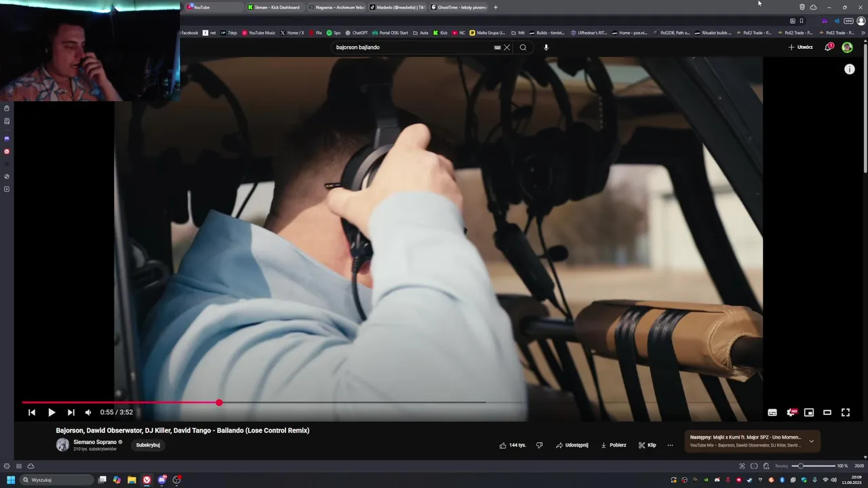The width and height of the screenshot is (868, 488).
Task: Open the Home / X bookmark
Action: click(x=292, y=33)
